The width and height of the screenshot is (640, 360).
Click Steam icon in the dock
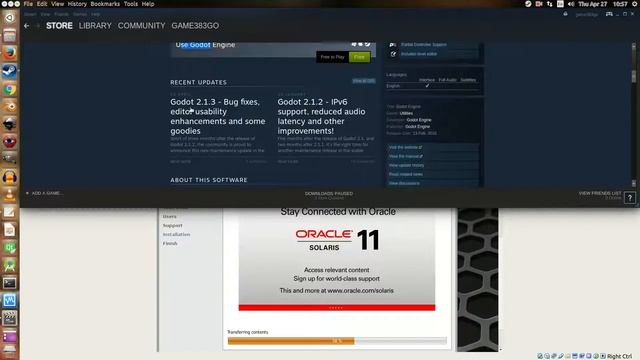coord(9,71)
